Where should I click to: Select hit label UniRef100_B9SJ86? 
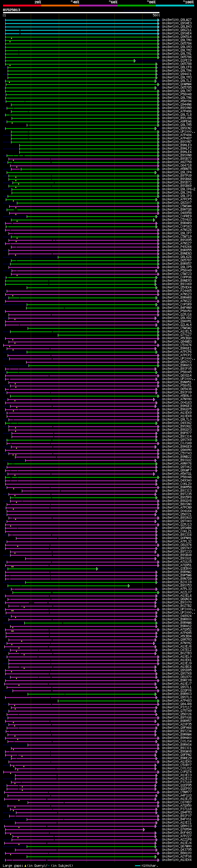pyautogui.click(x=177, y=118)
